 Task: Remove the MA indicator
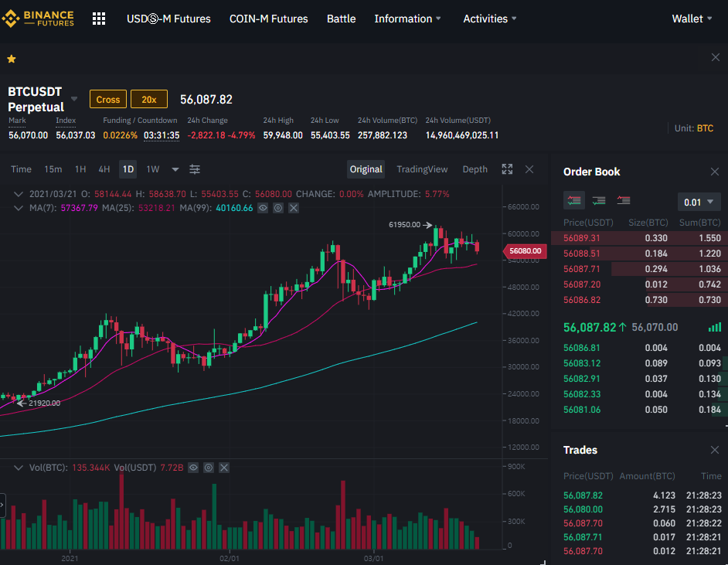click(x=294, y=208)
